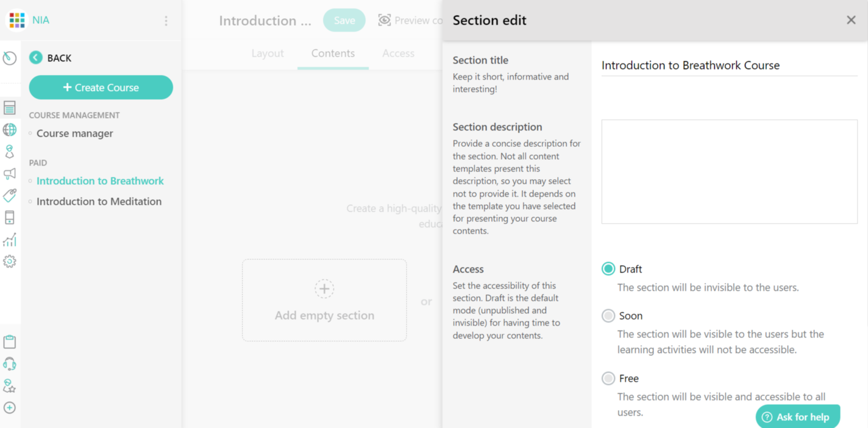Select the Free access radio button

click(608, 379)
